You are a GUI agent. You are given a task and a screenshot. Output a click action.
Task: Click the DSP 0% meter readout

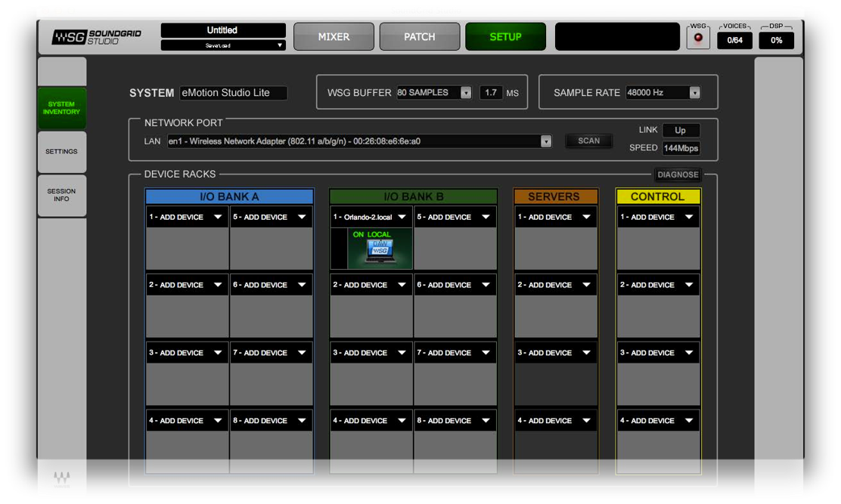point(776,40)
